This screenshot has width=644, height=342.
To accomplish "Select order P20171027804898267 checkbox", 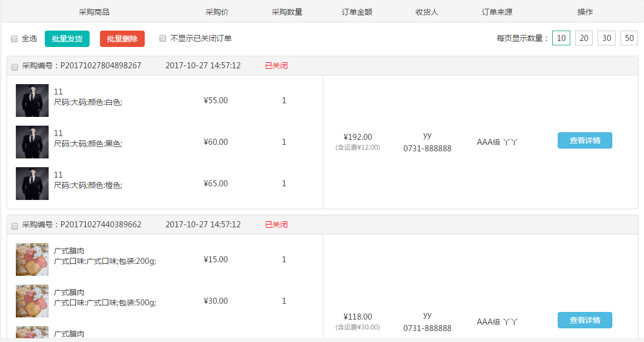I will 15,67.
